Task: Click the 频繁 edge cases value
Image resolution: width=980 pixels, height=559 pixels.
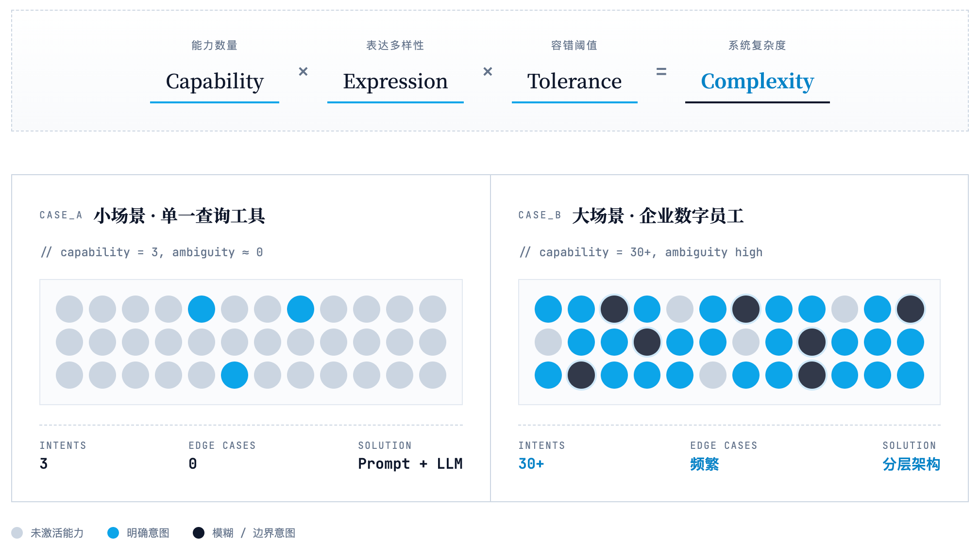Action: [x=704, y=464]
